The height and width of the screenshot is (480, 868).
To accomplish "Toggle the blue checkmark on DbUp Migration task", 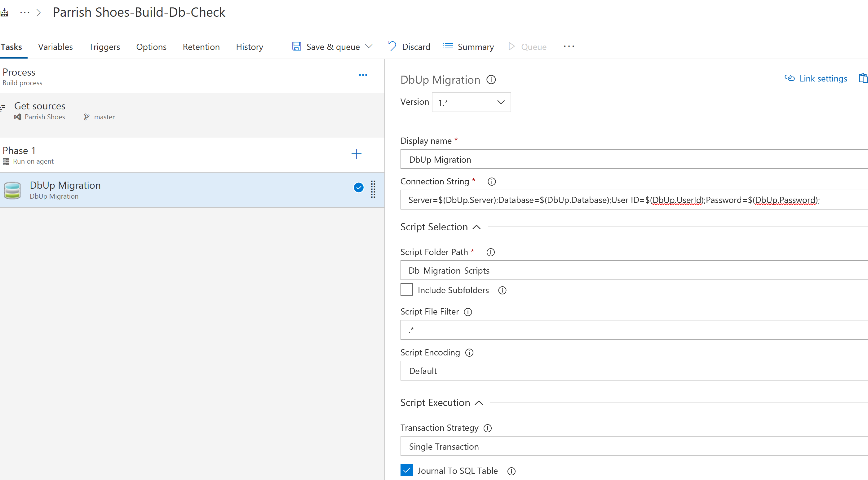I will pyautogui.click(x=359, y=187).
